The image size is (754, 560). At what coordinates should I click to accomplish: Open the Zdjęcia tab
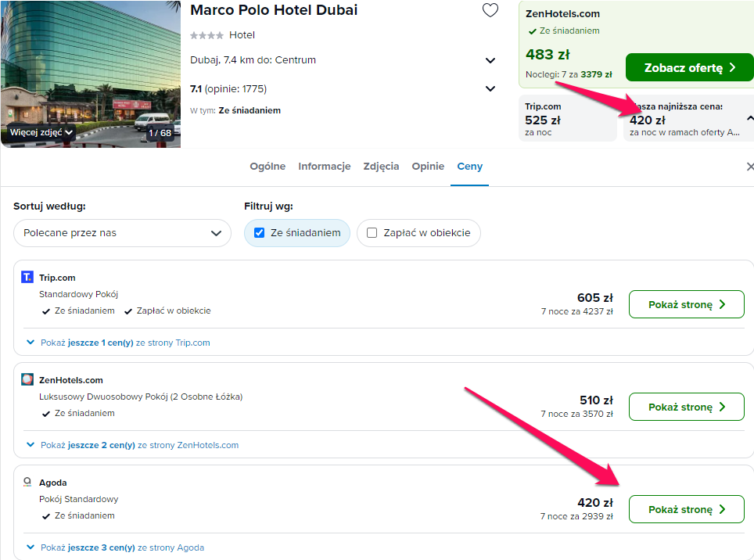[x=381, y=167]
